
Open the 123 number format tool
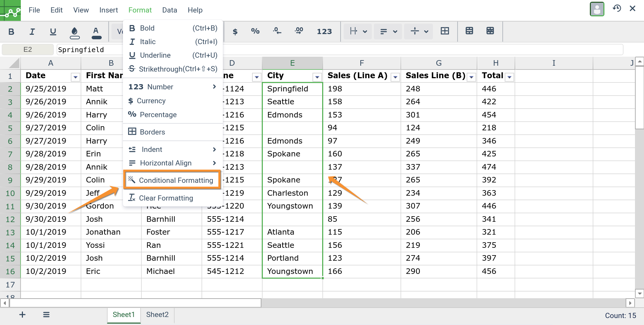[x=324, y=31]
